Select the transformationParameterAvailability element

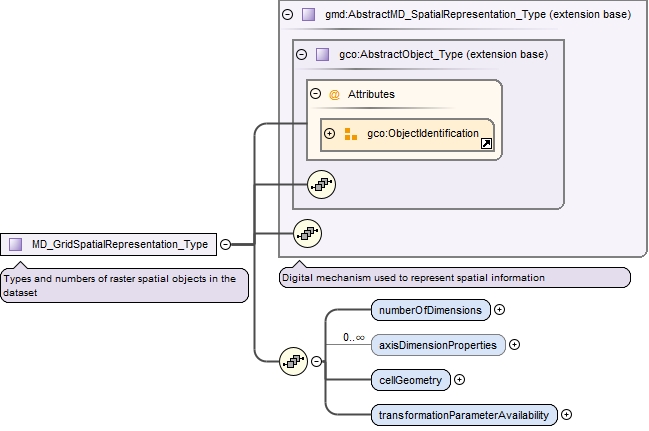(x=463, y=414)
